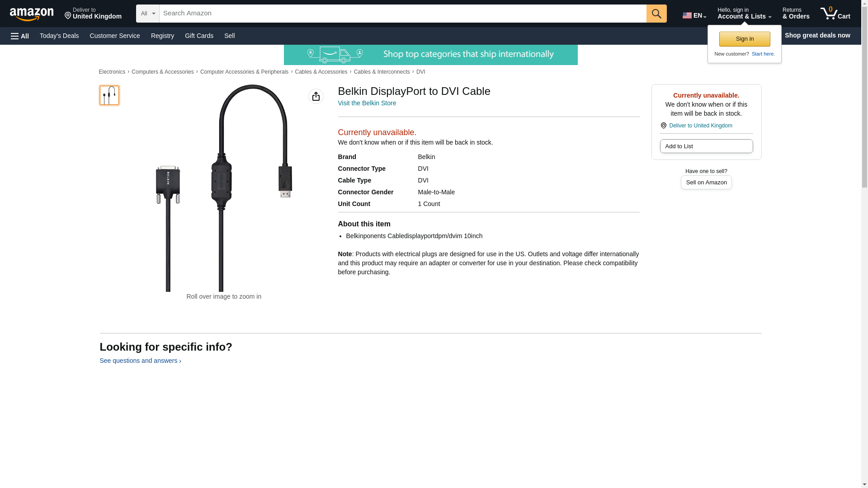Go to Customer Service
The height and width of the screenshot is (488, 868).
115,36
